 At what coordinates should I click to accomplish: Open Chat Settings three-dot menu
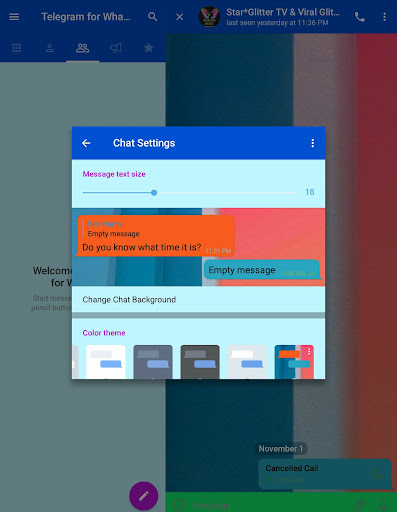pos(312,143)
